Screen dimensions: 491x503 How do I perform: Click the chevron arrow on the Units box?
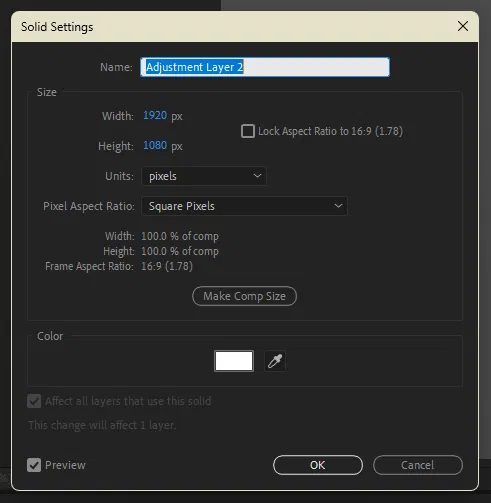[257, 176]
